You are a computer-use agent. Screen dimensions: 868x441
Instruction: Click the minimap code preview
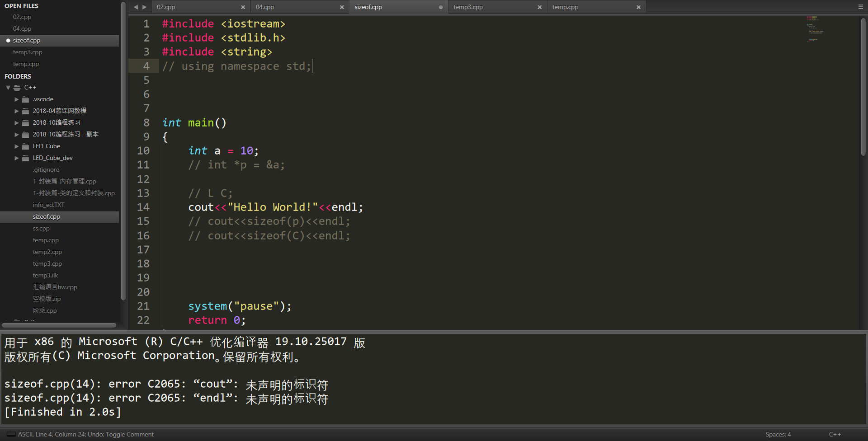815,28
